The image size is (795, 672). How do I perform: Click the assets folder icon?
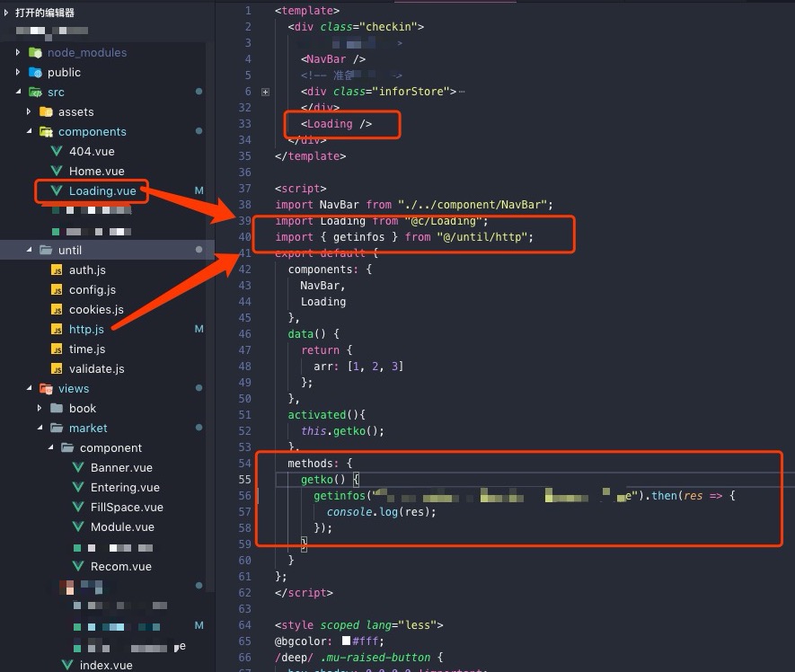coord(46,111)
